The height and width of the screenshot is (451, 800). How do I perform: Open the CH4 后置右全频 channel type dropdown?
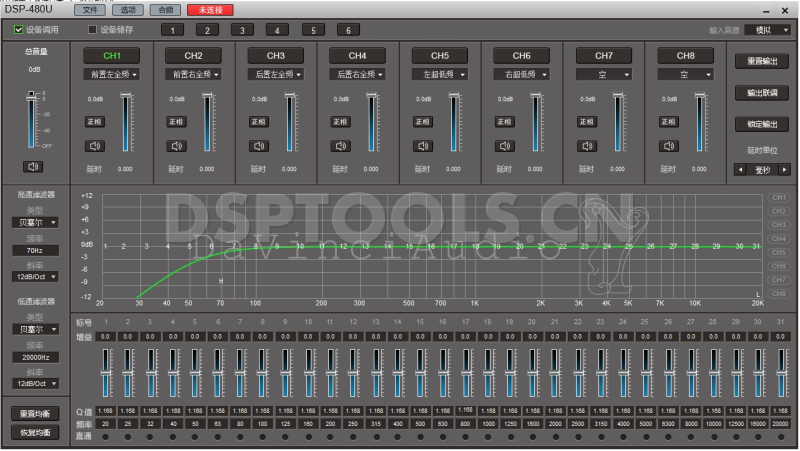tap(357, 74)
